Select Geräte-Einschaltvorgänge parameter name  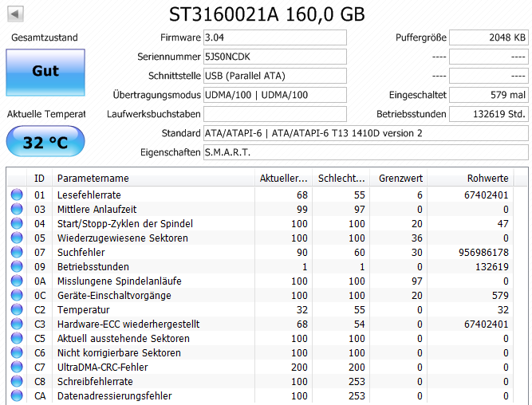(x=114, y=296)
